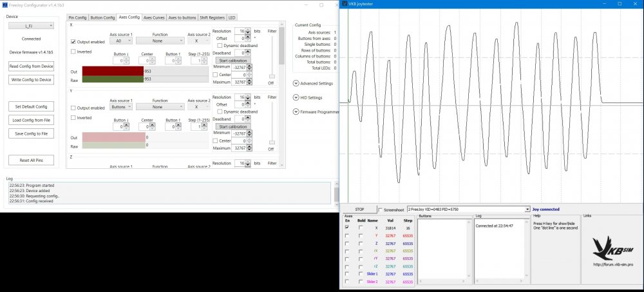The height and width of the screenshot is (292, 644).
Task: Enable Dynamic deadband for X axis
Action: pyautogui.click(x=220, y=45)
